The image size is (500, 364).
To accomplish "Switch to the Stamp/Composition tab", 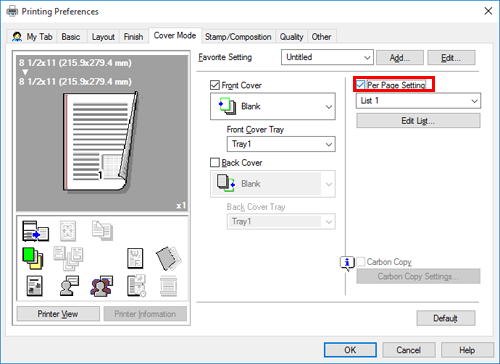I will 238,37.
